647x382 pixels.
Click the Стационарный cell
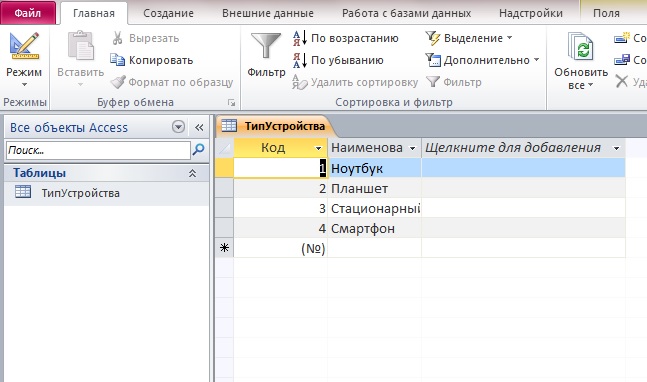tap(374, 208)
